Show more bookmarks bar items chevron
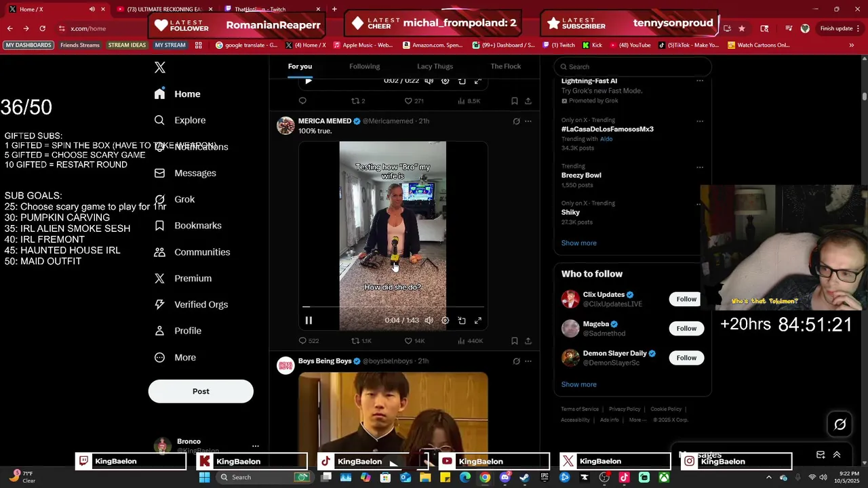 click(x=852, y=45)
